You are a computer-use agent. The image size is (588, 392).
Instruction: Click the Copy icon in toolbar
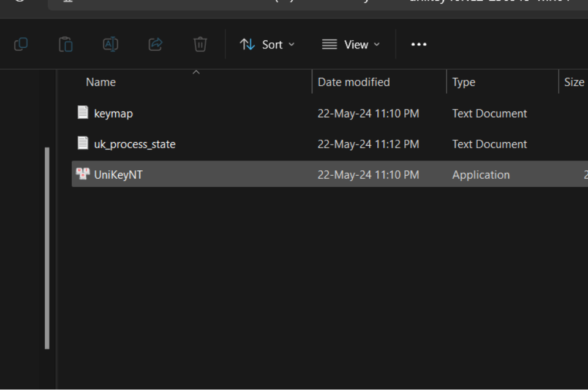21,44
